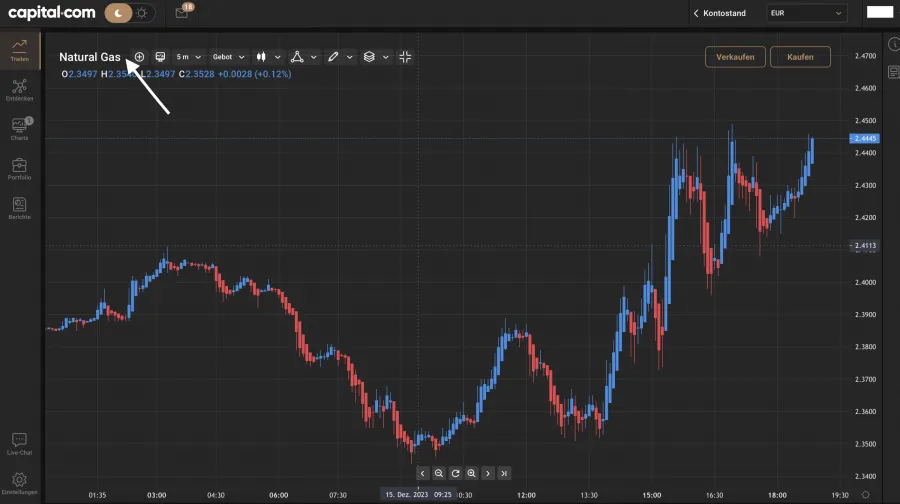900x504 pixels.
Task: Click the Kaufen button
Action: click(800, 57)
